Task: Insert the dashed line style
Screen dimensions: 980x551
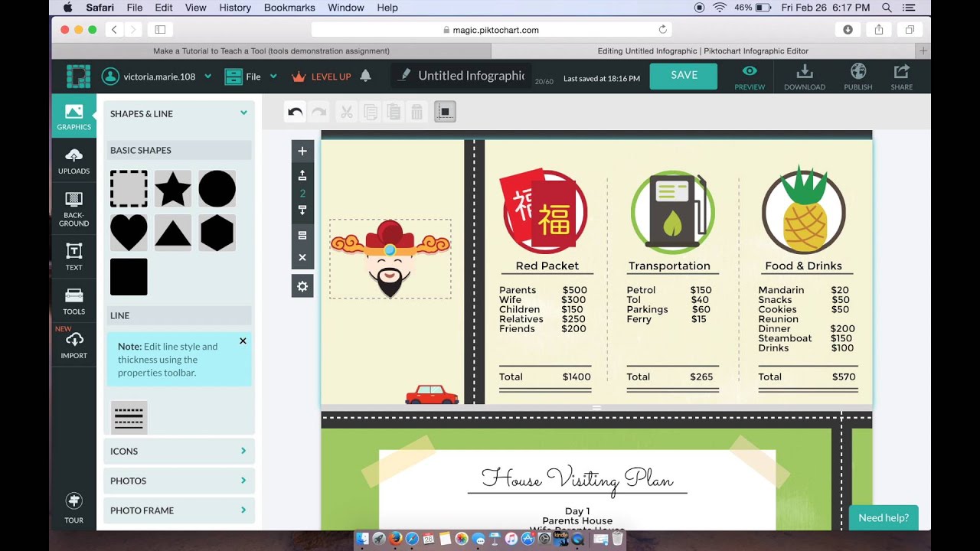Action: click(129, 418)
